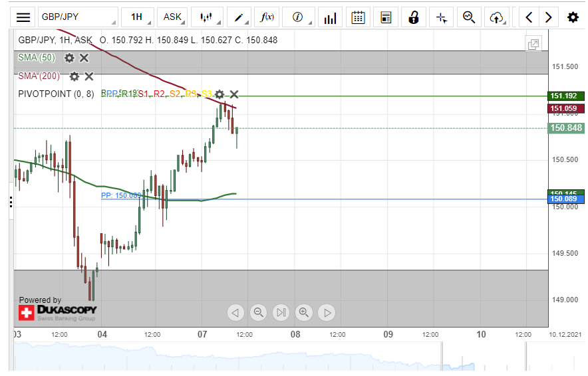Screen dimensions: 588x376
Task: Open SMA (50) indicator settings gear
Action: [x=69, y=58]
